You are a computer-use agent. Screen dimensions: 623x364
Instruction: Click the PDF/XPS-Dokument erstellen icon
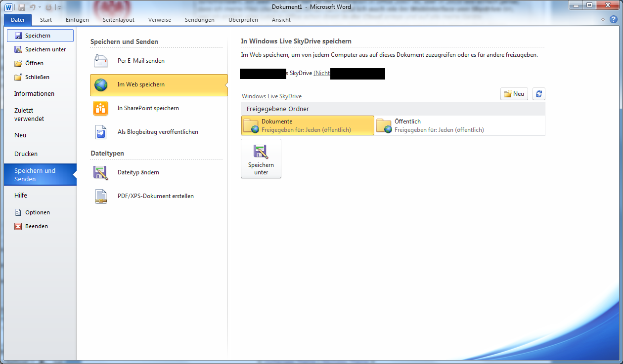click(101, 196)
